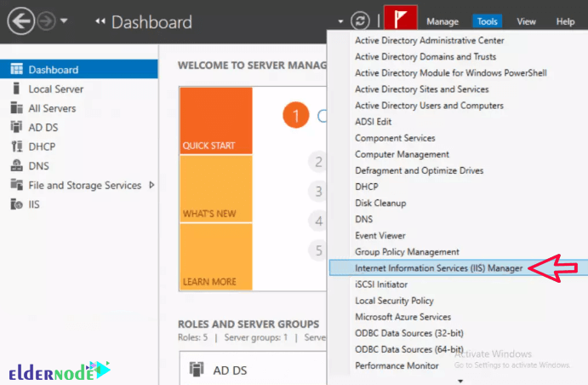588x385 pixels.
Task: Expand File and Storage Services arrow
Action: [x=151, y=185]
